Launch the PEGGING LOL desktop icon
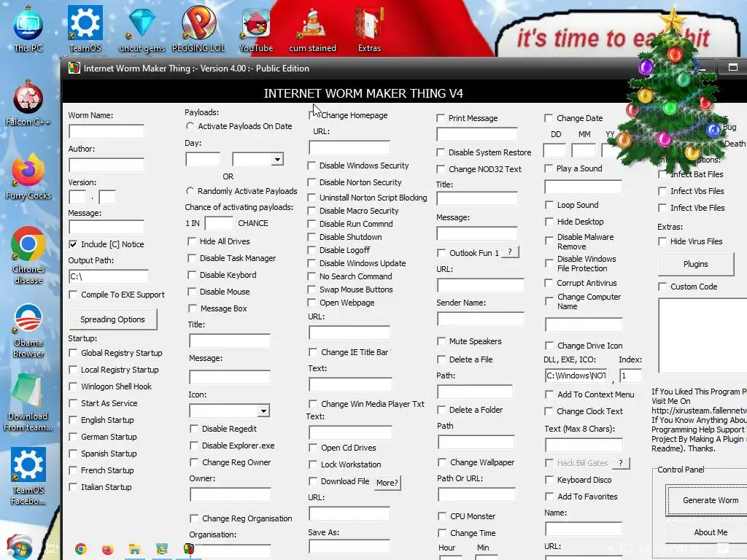The height and width of the screenshot is (560, 747). (x=198, y=28)
